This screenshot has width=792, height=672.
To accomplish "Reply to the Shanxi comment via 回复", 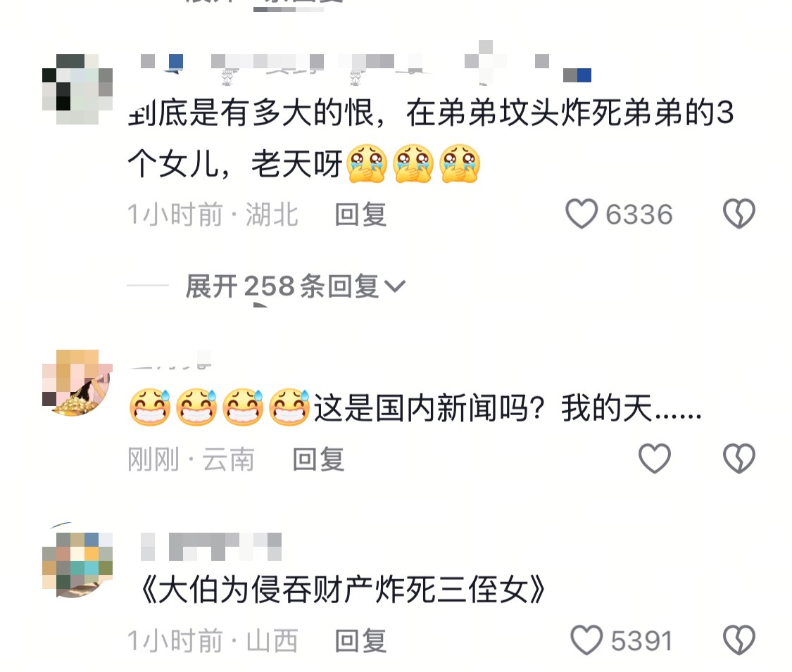I will coord(360,641).
